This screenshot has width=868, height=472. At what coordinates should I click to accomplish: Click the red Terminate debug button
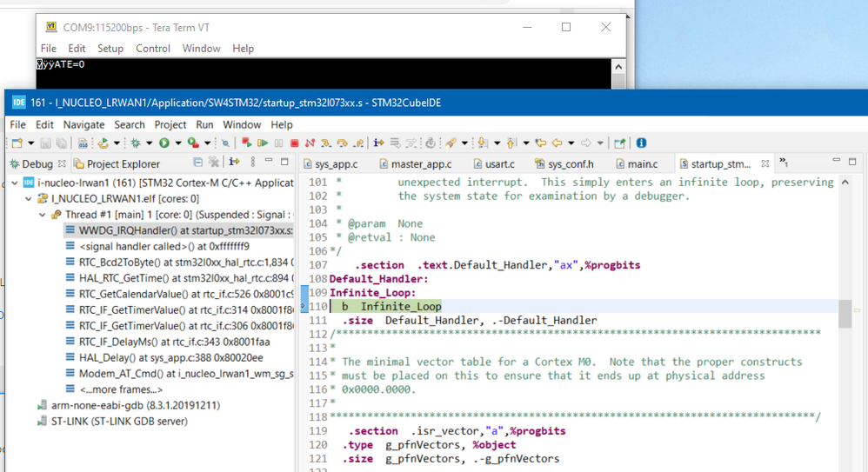point(294,143)
